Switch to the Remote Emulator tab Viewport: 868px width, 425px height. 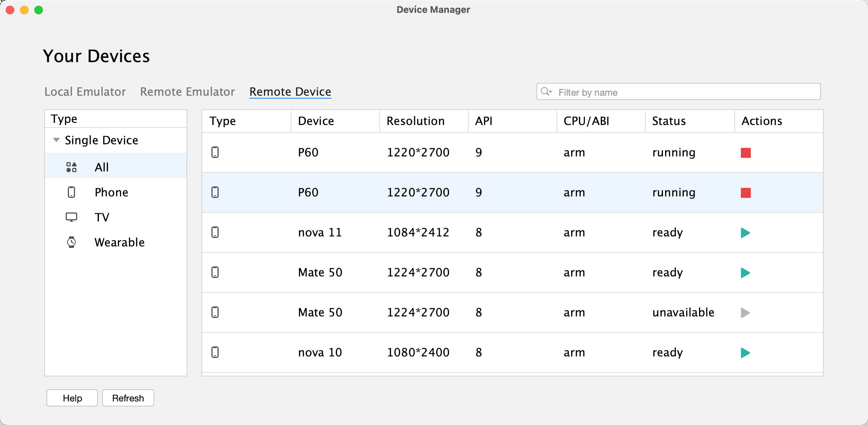coord(188,92)
